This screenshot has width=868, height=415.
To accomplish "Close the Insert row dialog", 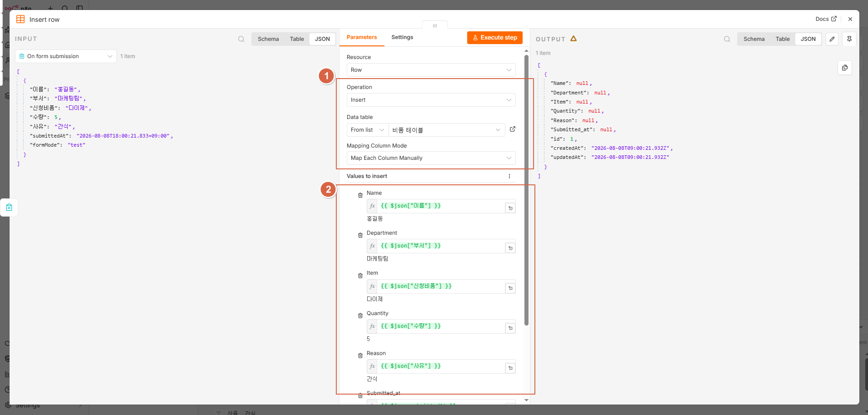I will click(850, 19).
